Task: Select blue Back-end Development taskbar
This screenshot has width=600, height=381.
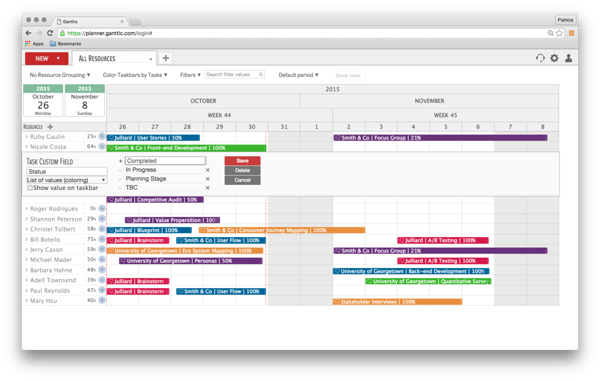Action: [x=411, y=271]
